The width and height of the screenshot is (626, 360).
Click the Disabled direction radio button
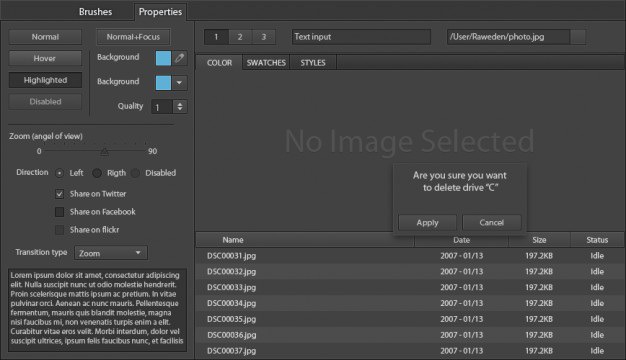tap(135, 173)
